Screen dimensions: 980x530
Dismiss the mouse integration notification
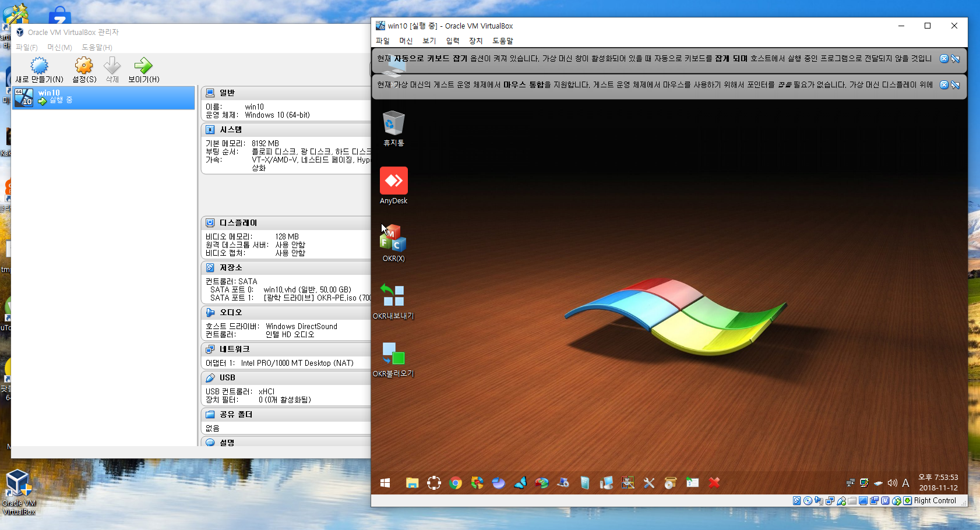coord(944,85)
